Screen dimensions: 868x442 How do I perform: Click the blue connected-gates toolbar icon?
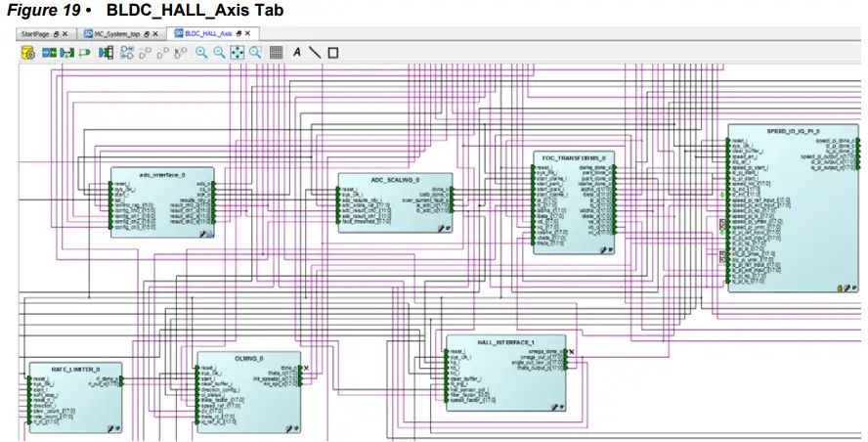pyautogui.click(x=127, y=53)
